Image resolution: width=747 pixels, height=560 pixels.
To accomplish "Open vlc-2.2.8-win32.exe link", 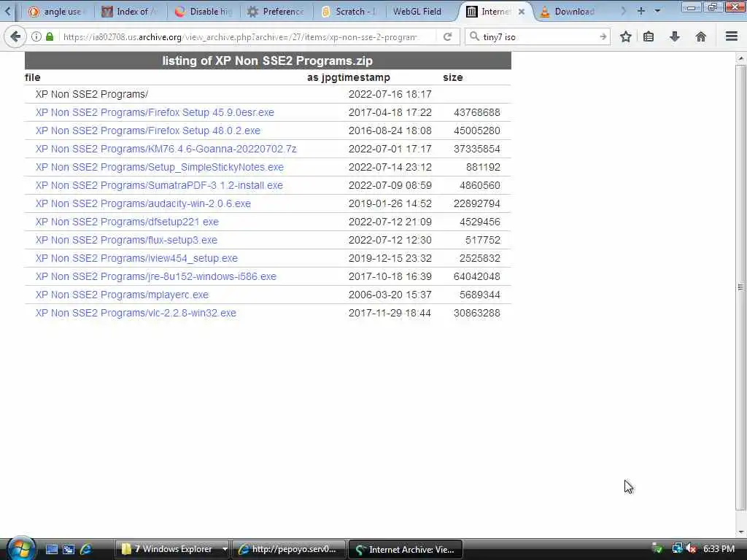I will (x=136, y=313).
